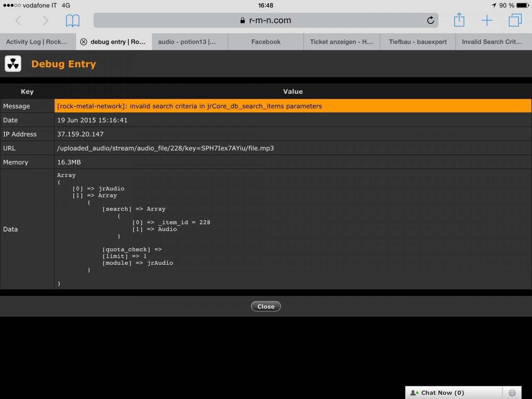Tap the 16:48 status bar clock
The height and width of the screenshot is (399, 532).
(266, 5)
